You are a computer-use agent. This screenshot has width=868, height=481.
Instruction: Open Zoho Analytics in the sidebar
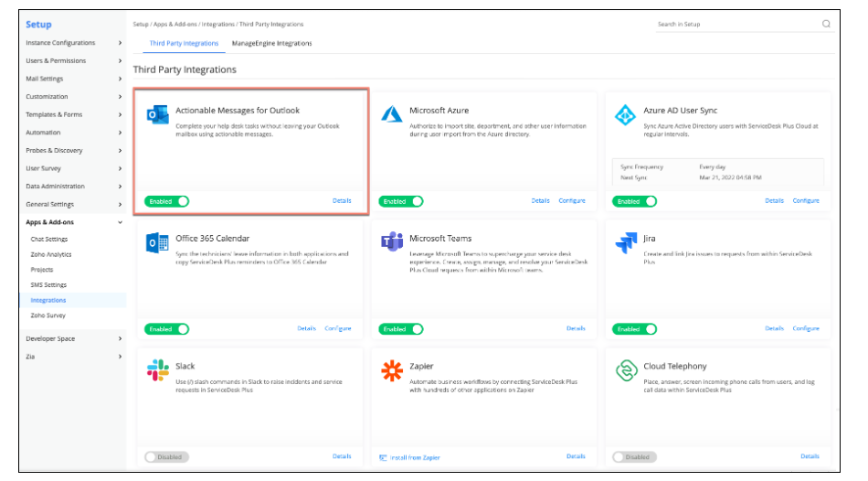[x=51, y=254]
